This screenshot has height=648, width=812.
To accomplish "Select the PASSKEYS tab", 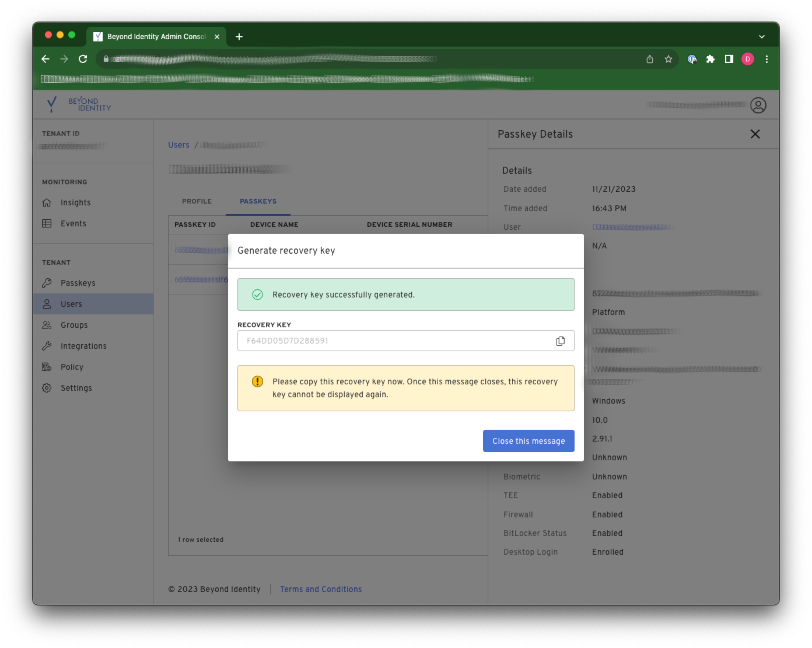I will [258, 202].
